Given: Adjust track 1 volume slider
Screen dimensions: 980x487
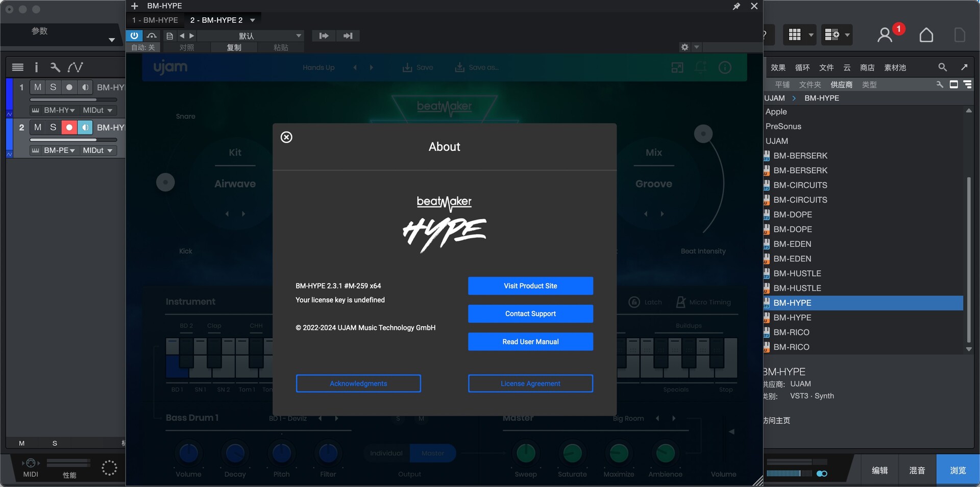Looking at the screenshot, I should pos(73,99).
